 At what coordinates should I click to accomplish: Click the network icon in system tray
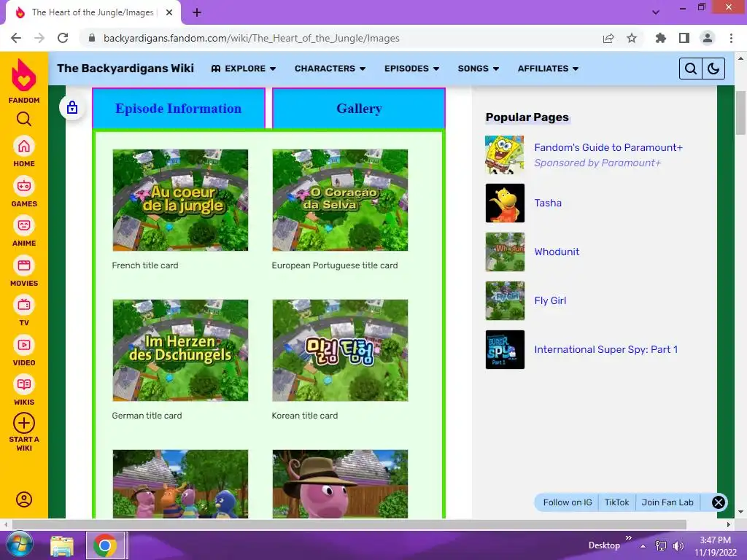[661, 545]
